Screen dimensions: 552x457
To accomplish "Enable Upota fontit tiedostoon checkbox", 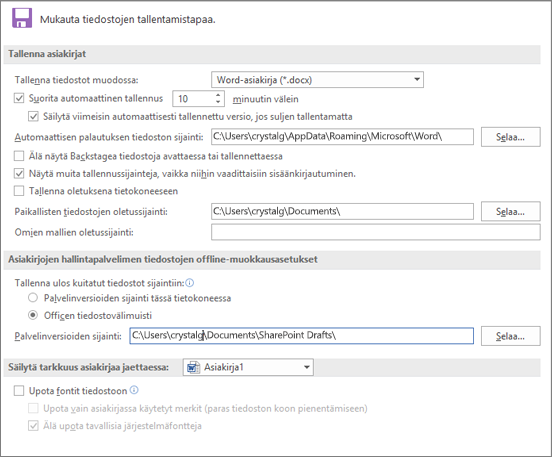I will pos(19,390).
